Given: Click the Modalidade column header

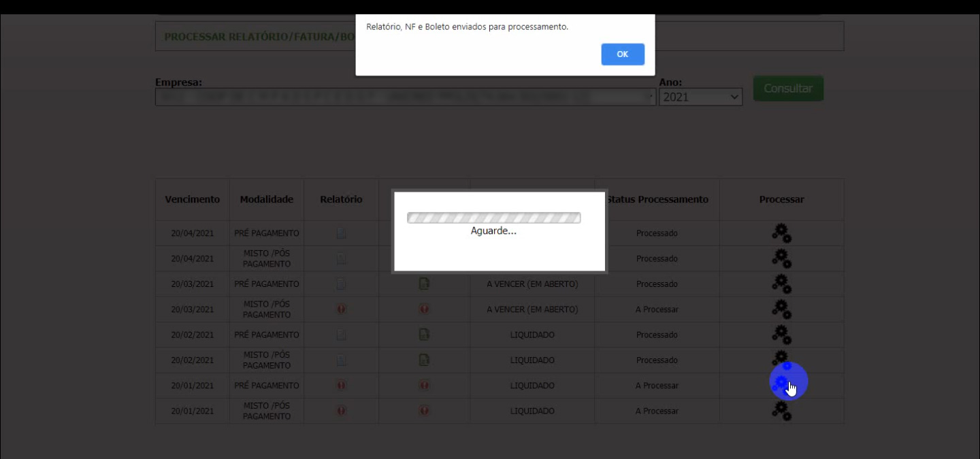Looking at the screenshot, I should (267, 199).
